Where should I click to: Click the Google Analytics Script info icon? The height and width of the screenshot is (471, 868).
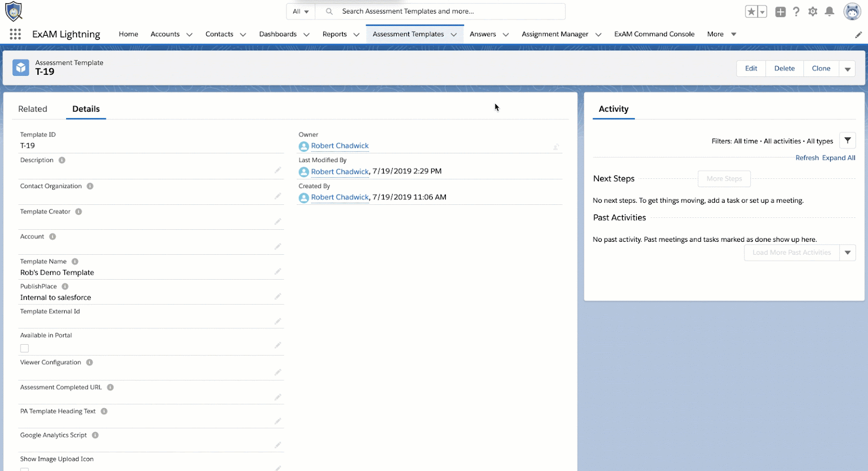point(95,435)
